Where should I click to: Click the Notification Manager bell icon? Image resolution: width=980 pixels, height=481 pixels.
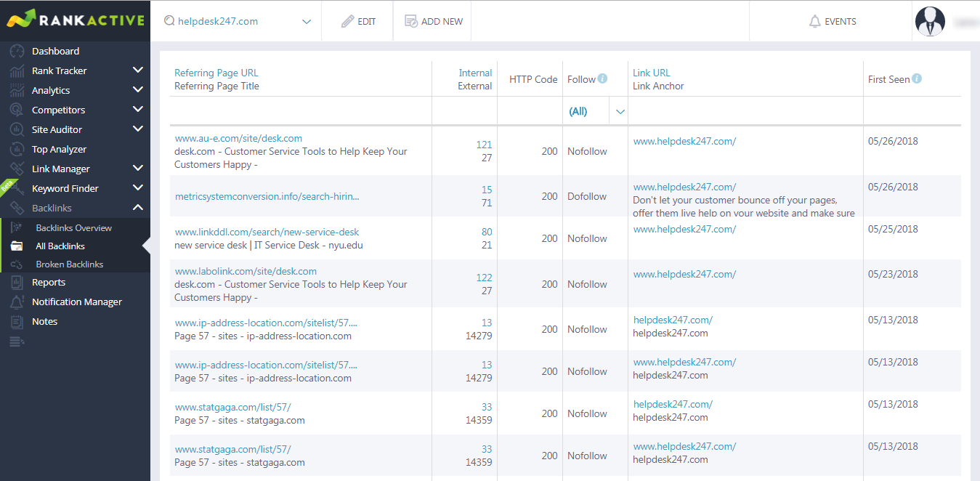point(17,302)
